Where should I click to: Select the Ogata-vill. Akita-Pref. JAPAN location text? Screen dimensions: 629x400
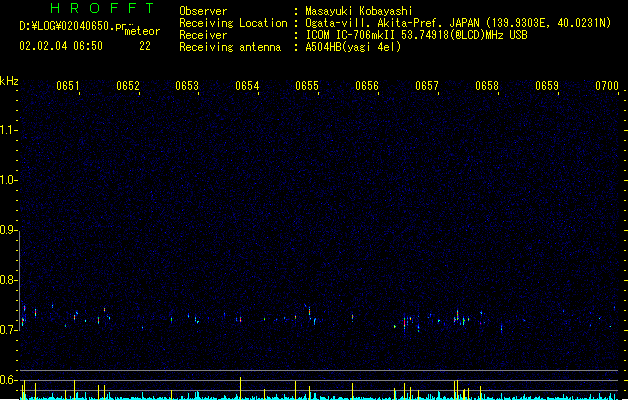[x=458, y=23]
